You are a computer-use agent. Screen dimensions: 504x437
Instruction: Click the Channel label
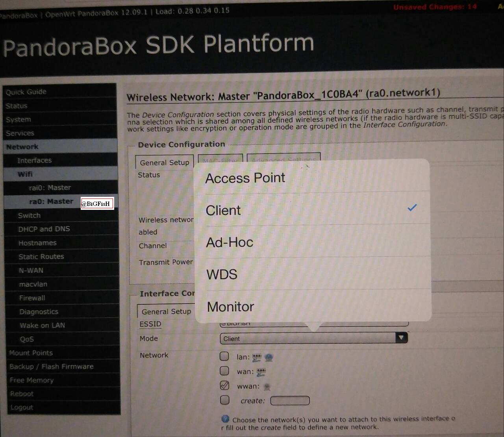pyautogui.click(x=153, y=246)
